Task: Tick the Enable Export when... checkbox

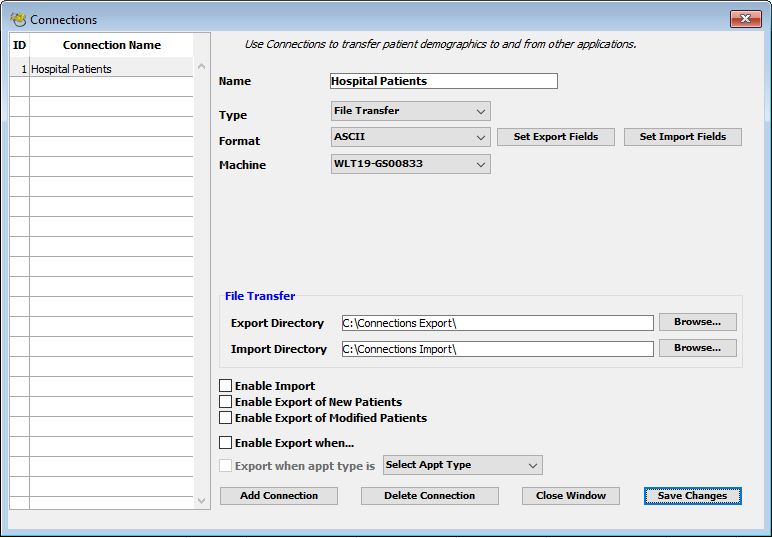Action: (226, 443)
